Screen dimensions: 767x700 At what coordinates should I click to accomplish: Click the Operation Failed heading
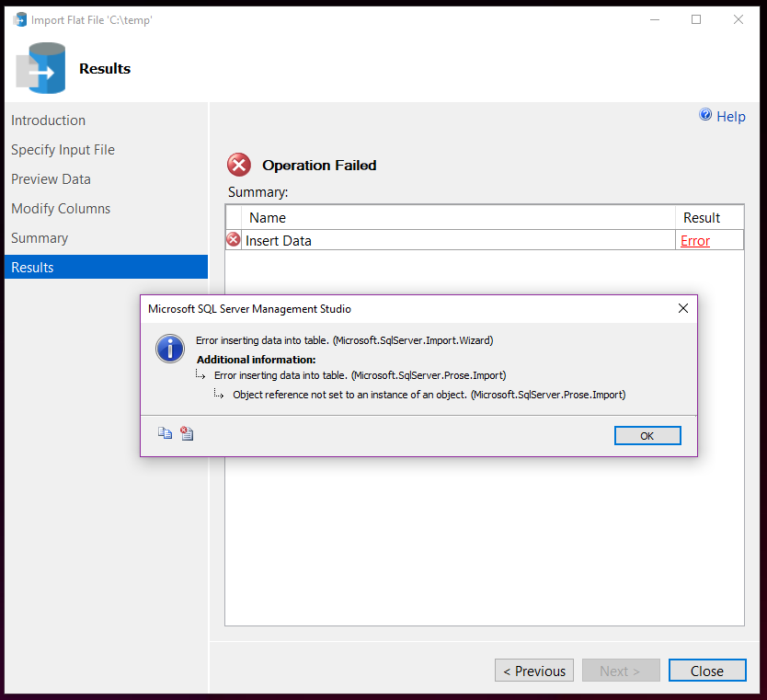tap(319, 166)
